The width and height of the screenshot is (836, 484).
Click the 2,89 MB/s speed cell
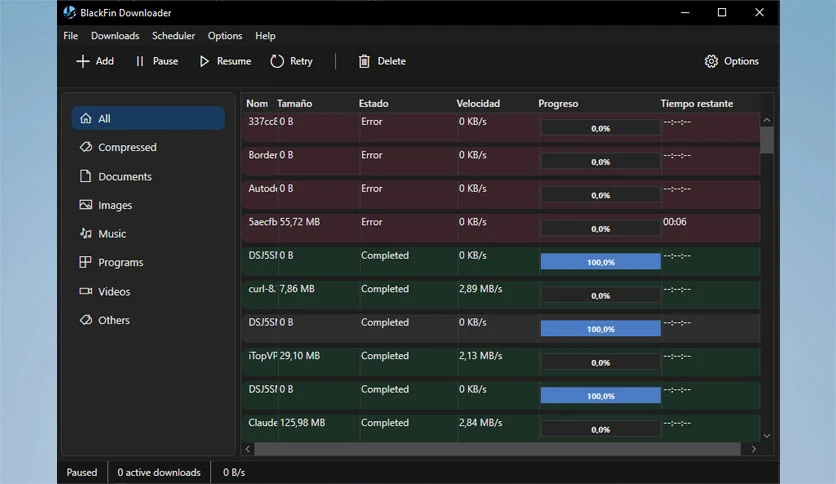tap(480, 288)
